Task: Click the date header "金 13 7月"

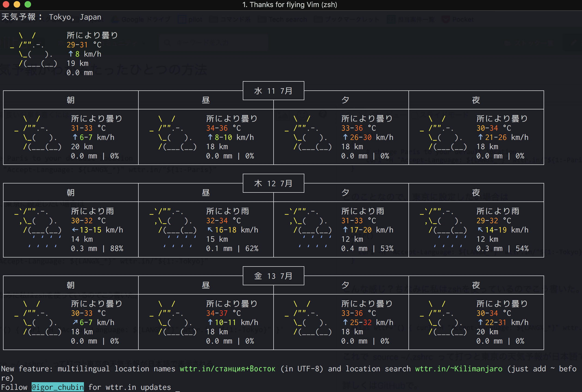Action: (273, 276)
